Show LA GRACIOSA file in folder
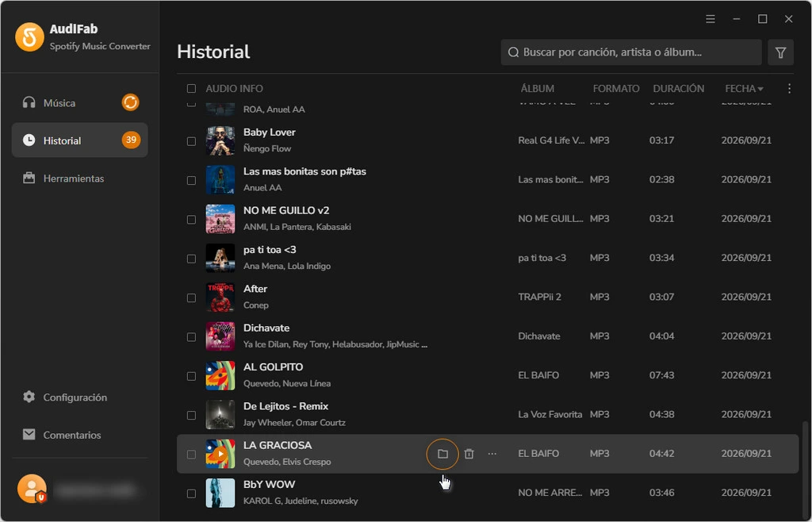812x522 pixels. [442, 454]
